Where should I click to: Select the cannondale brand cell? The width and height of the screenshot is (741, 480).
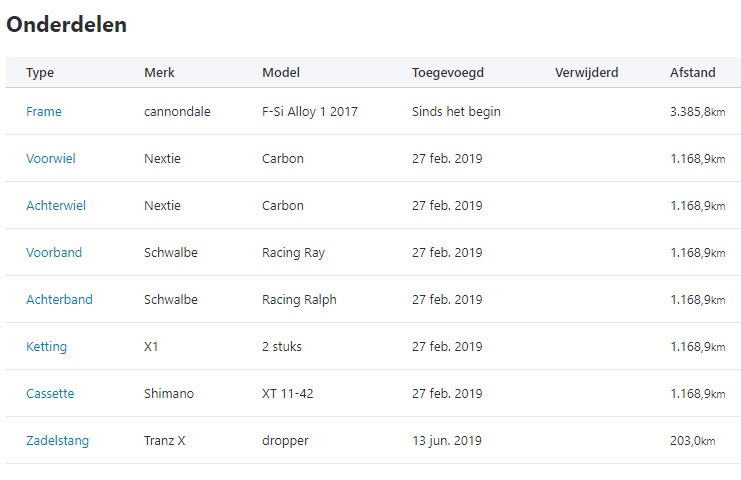177,112
